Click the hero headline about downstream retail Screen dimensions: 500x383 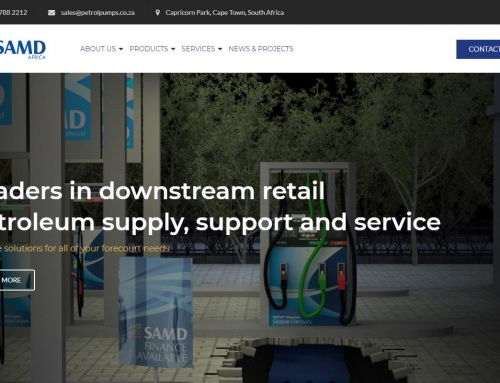point(220,206)
